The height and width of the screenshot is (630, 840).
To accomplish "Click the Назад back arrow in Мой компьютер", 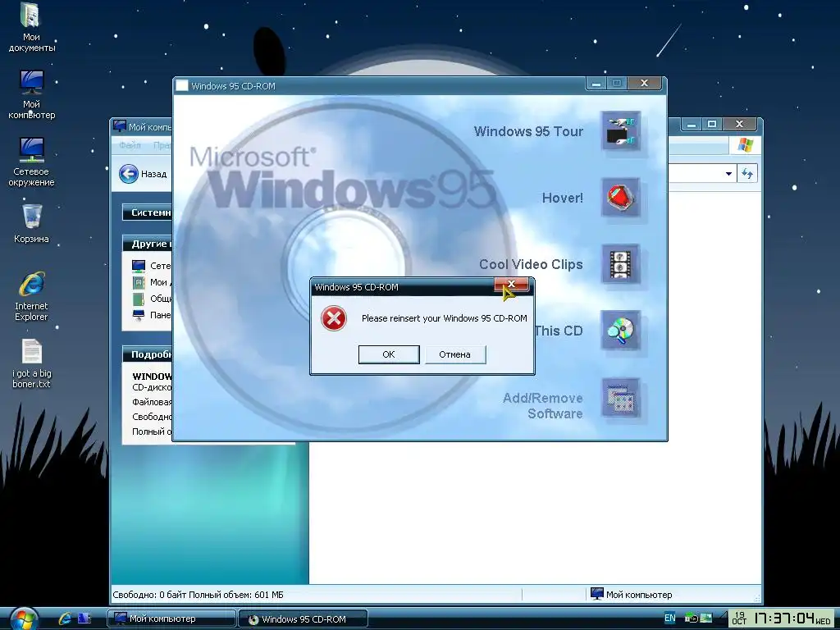I will (129, 174).
